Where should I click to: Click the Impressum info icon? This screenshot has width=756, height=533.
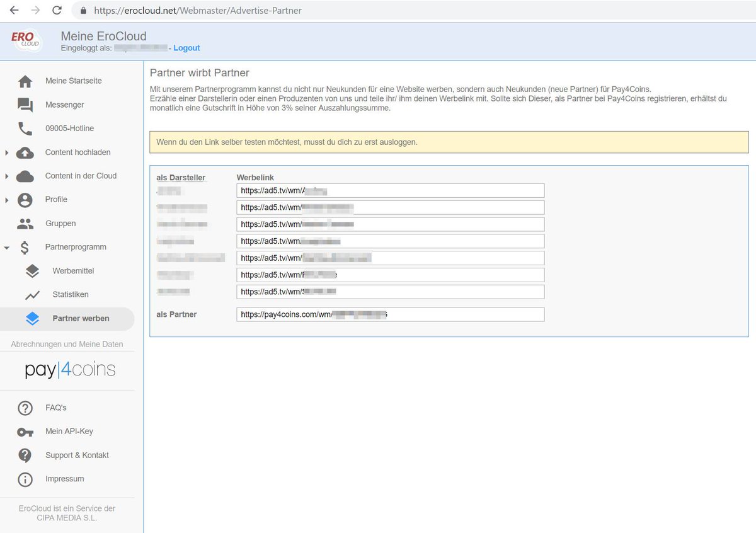coord(25,479)
